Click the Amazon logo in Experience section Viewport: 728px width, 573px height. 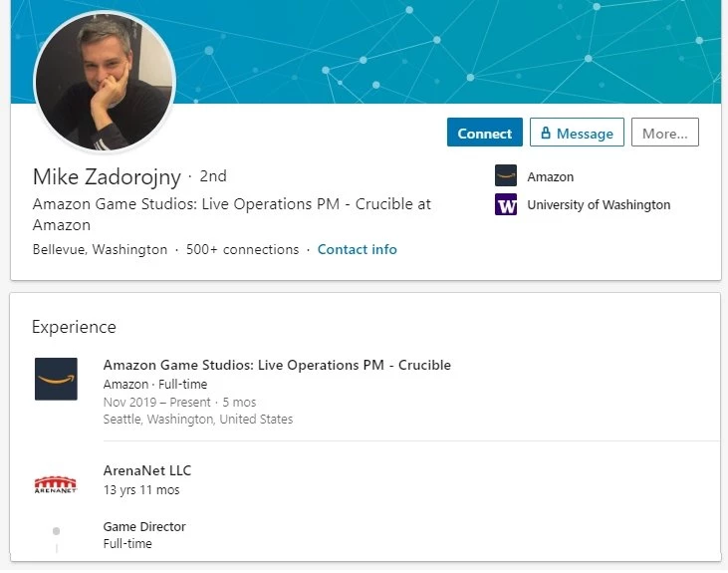click(x=56, y=379)
